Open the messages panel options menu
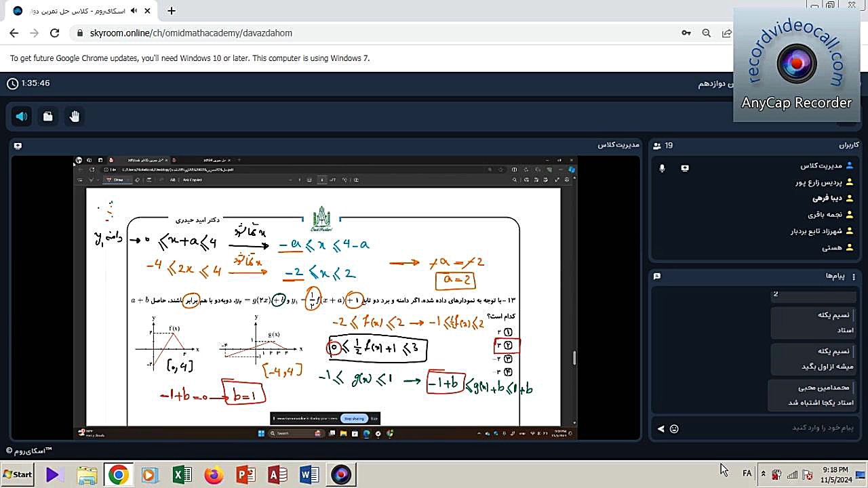This screenshot has height=488, width=868. point(854,277)
